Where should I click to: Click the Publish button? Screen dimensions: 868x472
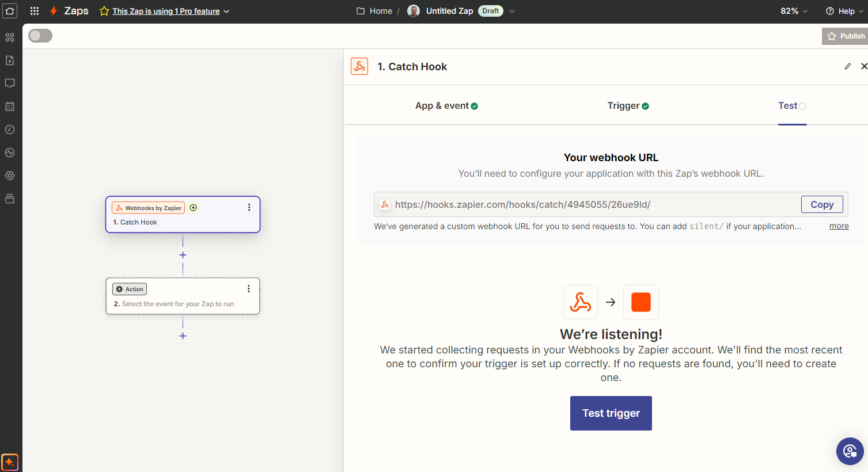[x=845, y=36]
